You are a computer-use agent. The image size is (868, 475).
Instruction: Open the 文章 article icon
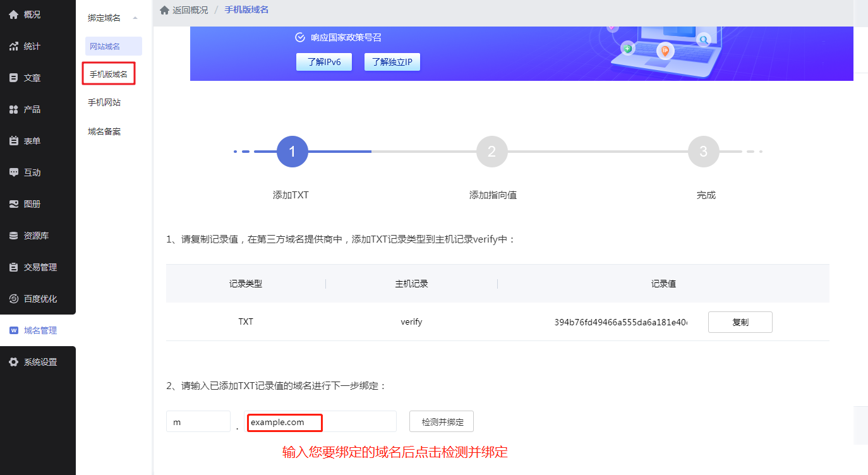point(13,78)
